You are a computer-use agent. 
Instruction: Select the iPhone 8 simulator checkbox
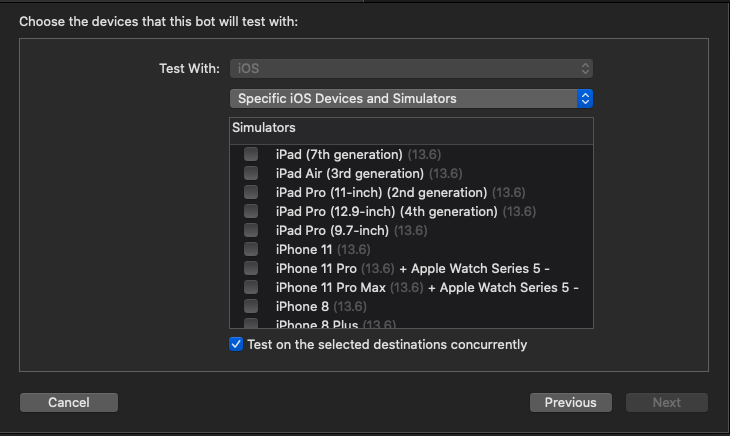251,306
